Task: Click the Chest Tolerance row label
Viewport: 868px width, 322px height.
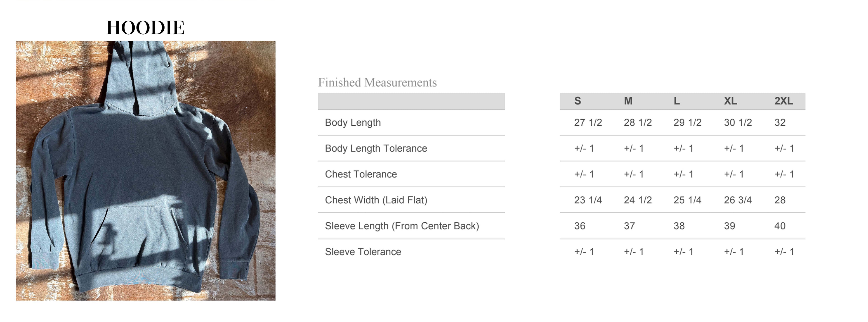Action: 361,174
